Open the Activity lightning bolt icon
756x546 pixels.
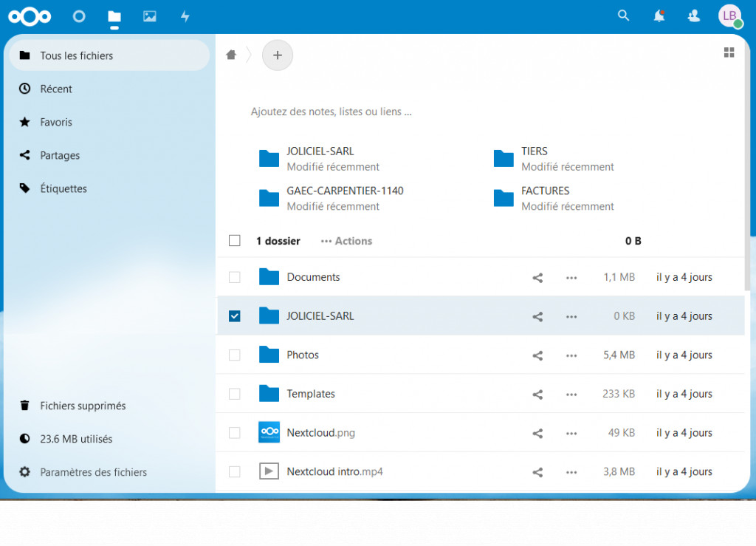coord(185,16)
